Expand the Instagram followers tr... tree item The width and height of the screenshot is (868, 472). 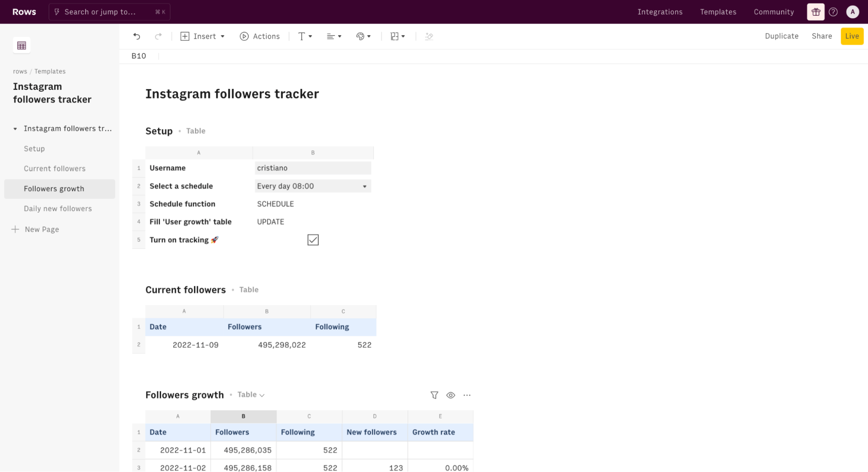tap(15, 129)
